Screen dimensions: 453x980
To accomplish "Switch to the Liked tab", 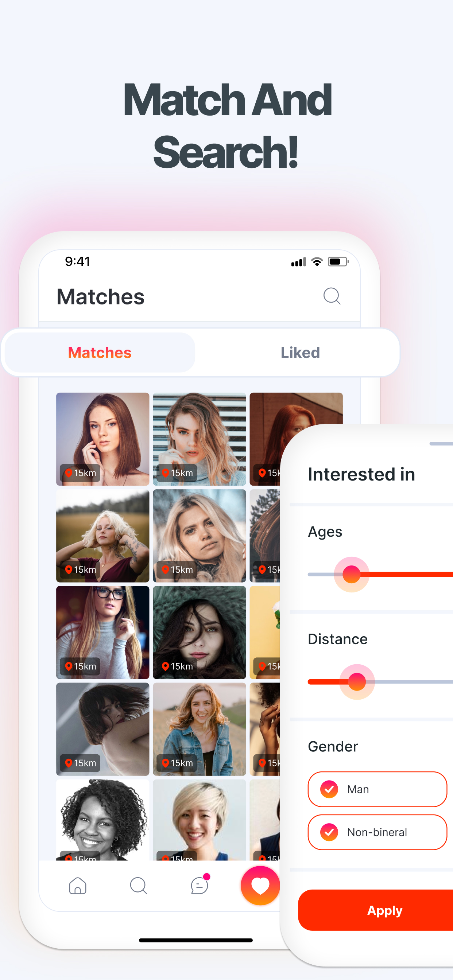I will pyautogui.click(x=300, y=353).
